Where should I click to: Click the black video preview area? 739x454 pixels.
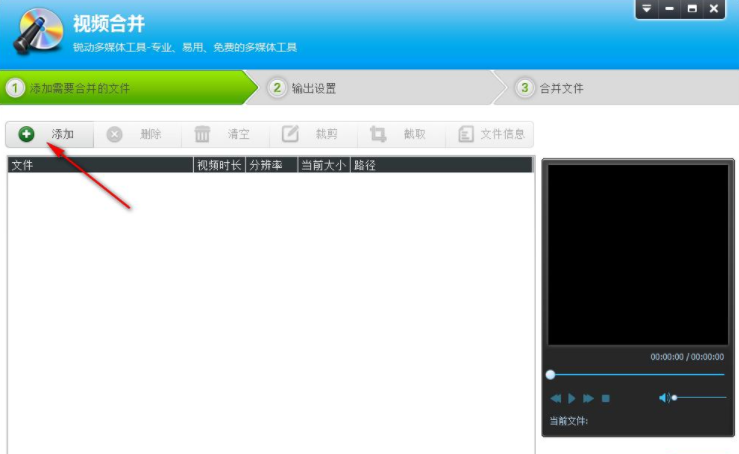[x=638, y=255]
